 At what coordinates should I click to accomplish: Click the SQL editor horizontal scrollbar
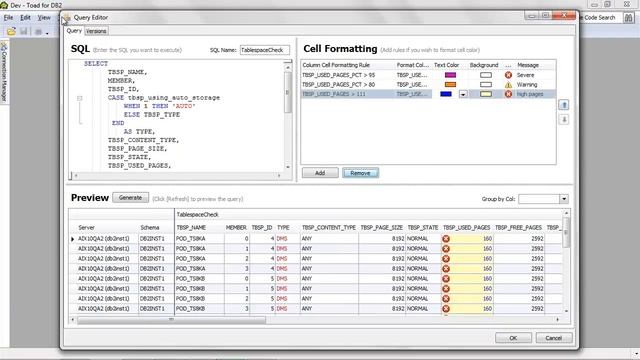click(178, 176)
